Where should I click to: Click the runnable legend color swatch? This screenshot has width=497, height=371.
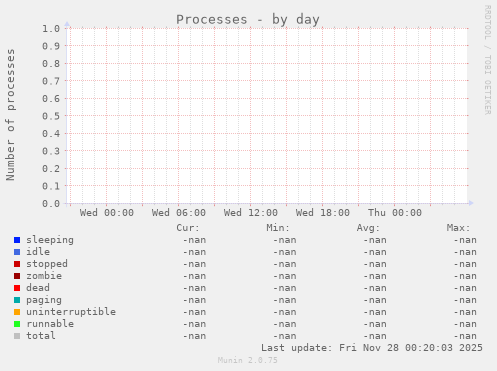tap(17, 324)
